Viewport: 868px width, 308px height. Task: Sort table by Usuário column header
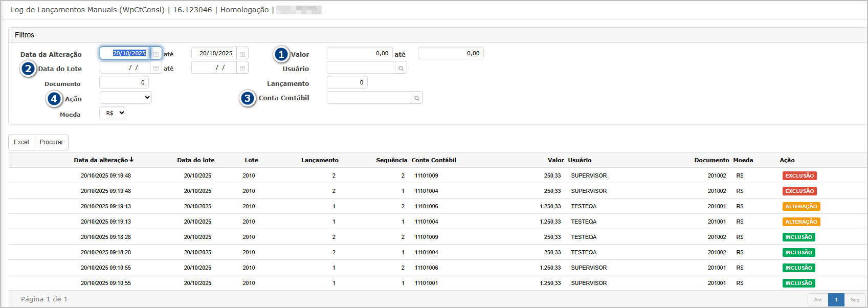click(x=580, y=160)
